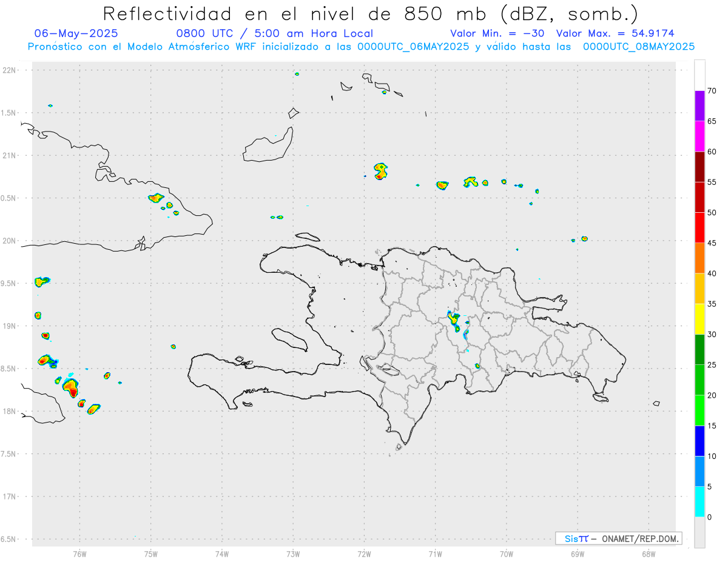Select the '21N' latitude label

coord(10,155)
